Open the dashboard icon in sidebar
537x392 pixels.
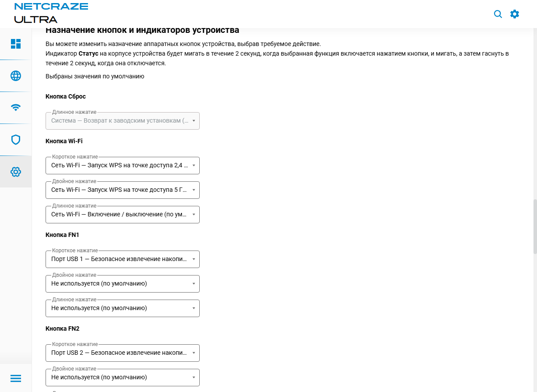[x=16, y=44]
